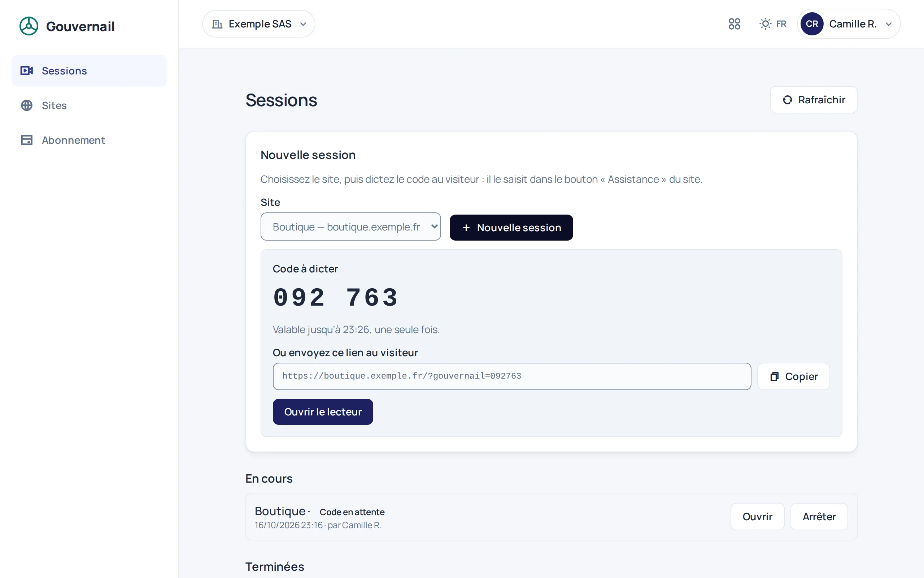The height and width of the screenshot is (578, 924).
Task: Open the Abonnement menu item
Action: (89, 140)
